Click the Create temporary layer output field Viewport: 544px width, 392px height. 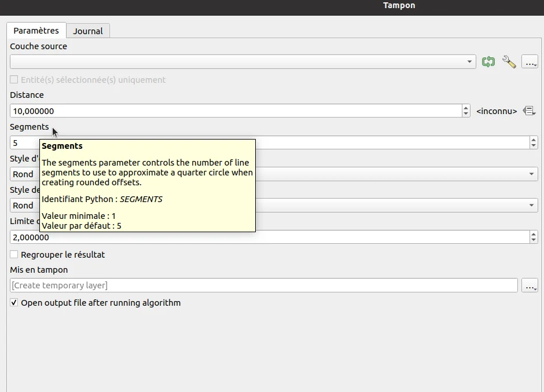tap(260, 285)
